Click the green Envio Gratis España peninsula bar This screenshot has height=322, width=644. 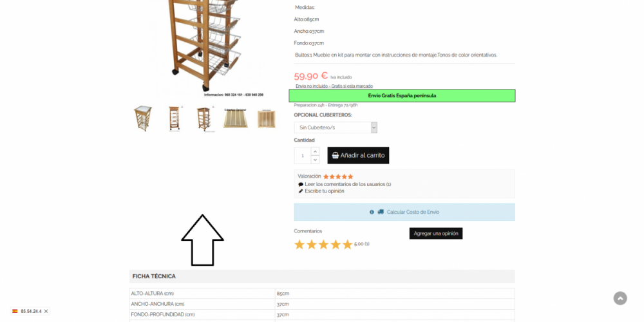402,96
